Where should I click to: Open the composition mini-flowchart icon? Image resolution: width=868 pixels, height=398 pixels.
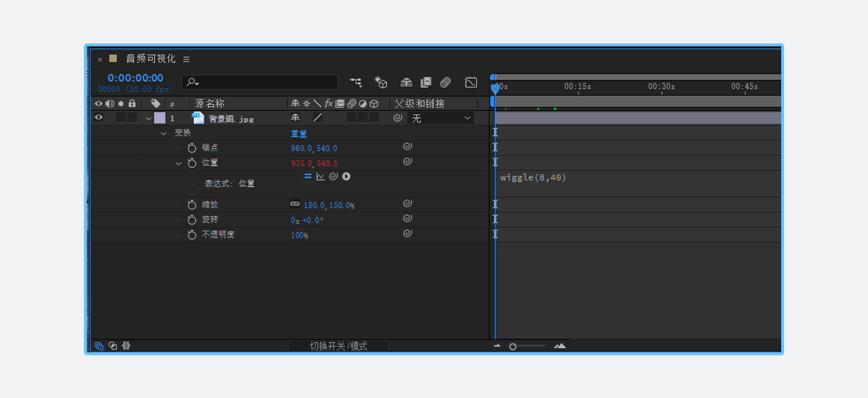pyautogui.click(x=356, y=82)
